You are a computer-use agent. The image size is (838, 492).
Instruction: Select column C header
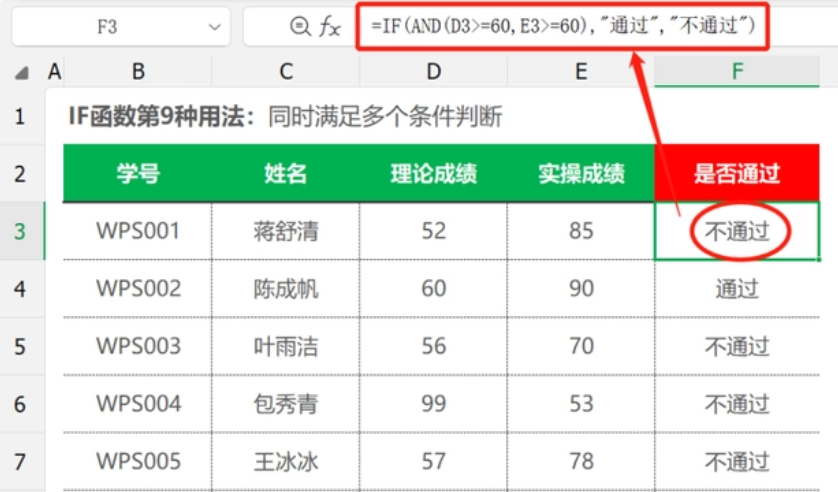coord(286,72)
